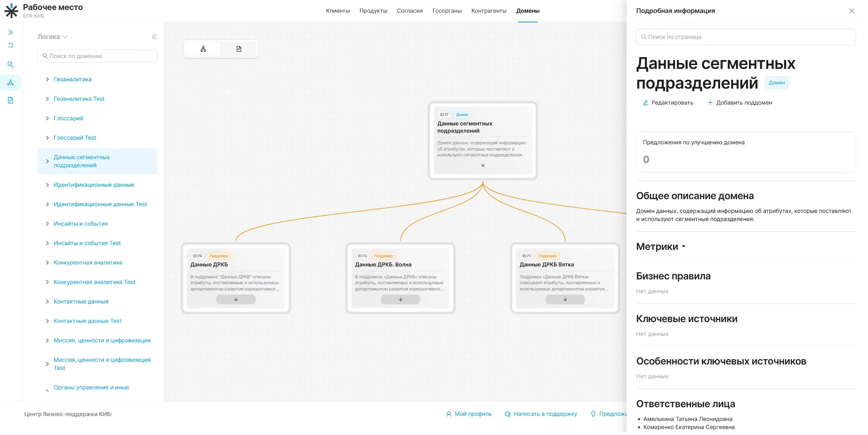
Task: Expand the left rail double-chevron icon
Action: [x=11, y=32]
